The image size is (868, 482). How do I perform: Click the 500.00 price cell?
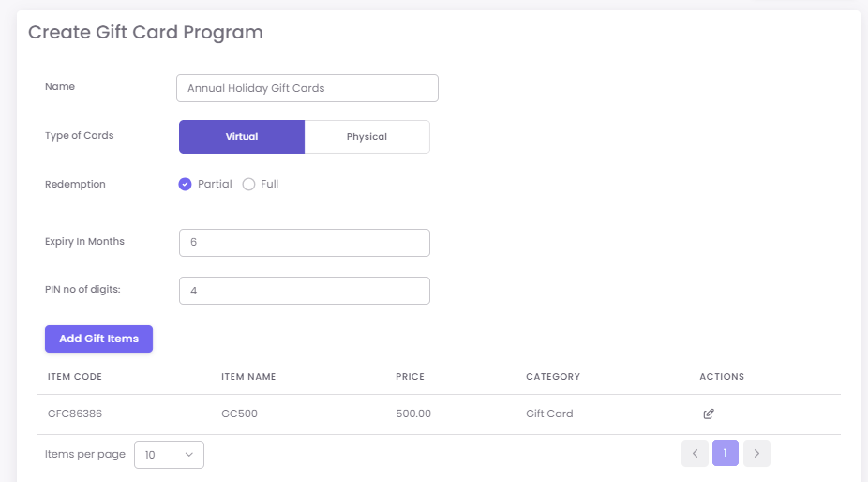tap(413, 414)
